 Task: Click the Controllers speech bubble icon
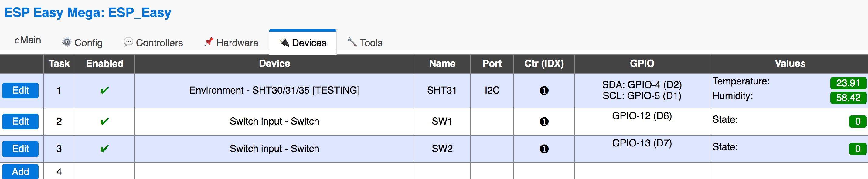click(x=128, y=42)
